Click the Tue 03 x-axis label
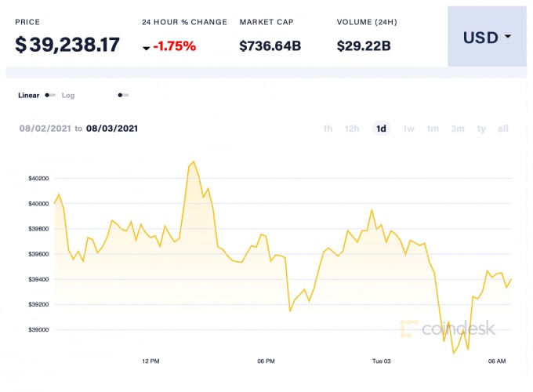The height and width of the screenshot is (392, 533). (381, 361)
